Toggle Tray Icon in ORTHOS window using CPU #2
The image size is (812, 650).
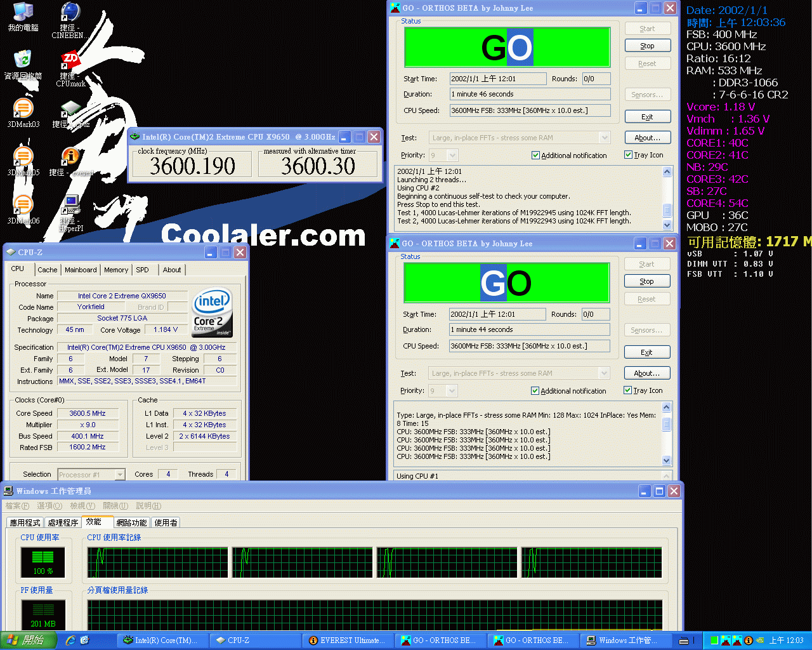point(644,154)
